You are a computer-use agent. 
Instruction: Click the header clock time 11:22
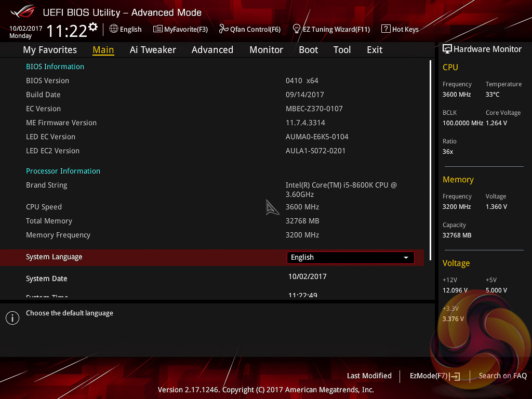[67, 31]
